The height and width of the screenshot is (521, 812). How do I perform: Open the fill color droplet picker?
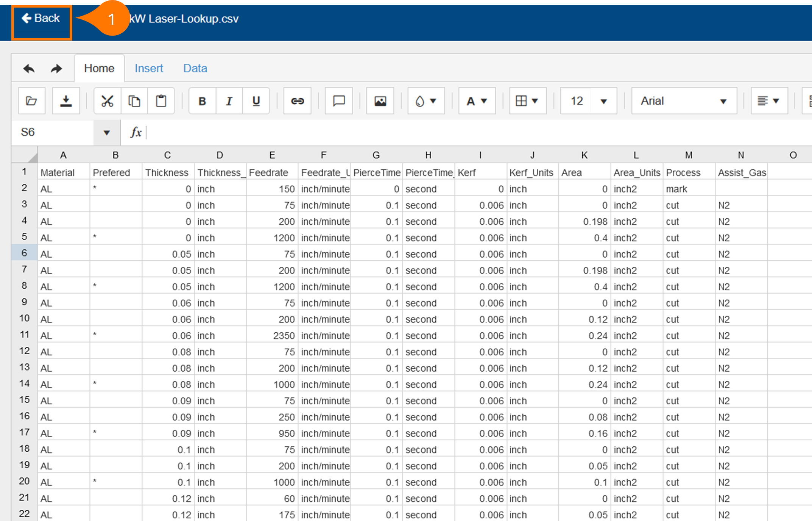click(x=425, y=101)
